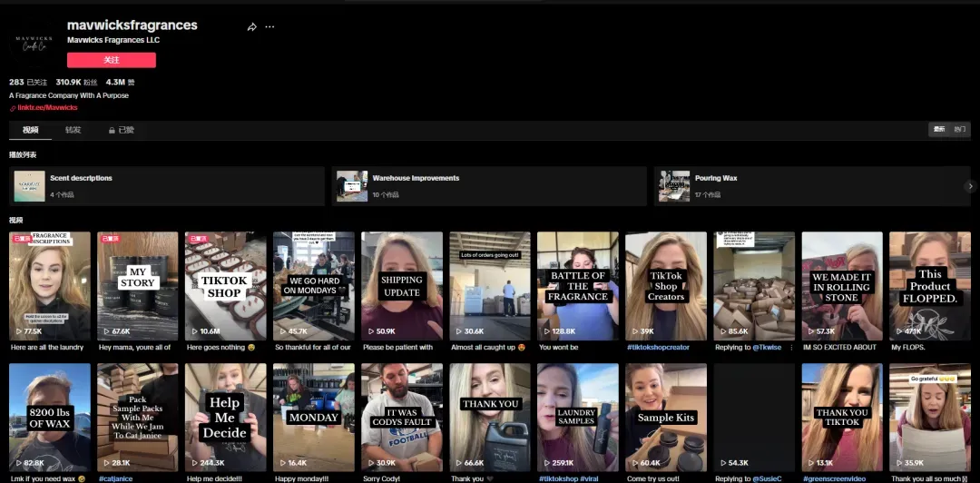Open the dark video with 54.3K views
Image resolution: width=980 pixels, height=483 pixels.
(x=754, y=418)
